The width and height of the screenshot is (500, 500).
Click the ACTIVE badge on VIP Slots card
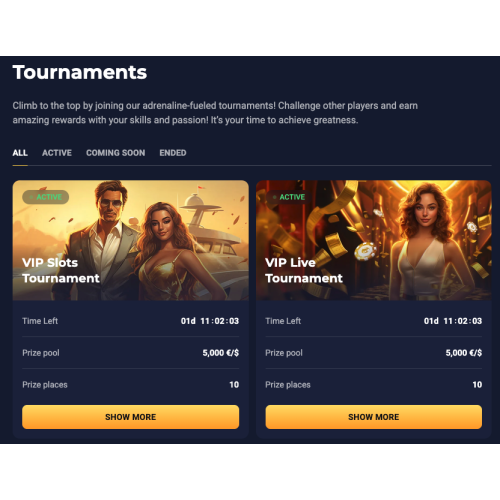point(46,197)
